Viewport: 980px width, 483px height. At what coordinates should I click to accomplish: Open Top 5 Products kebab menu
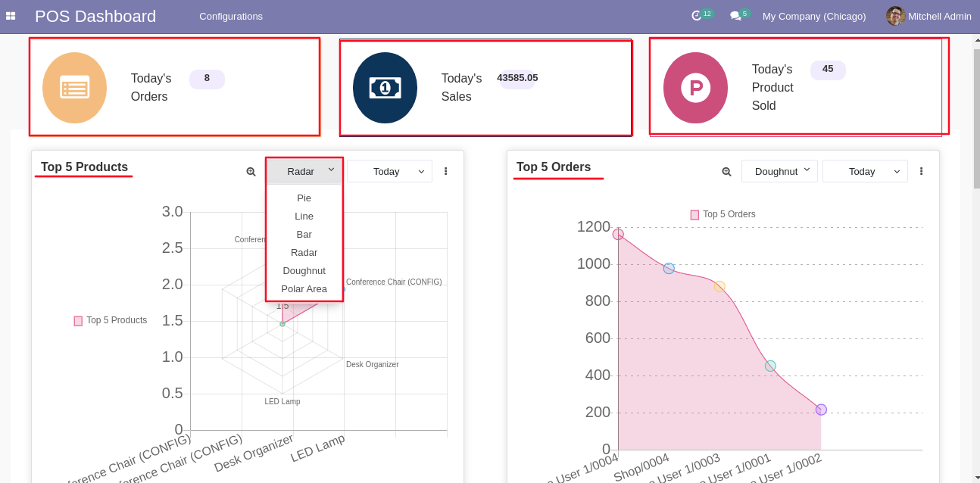pyautogui.click(x=445, y=171)
